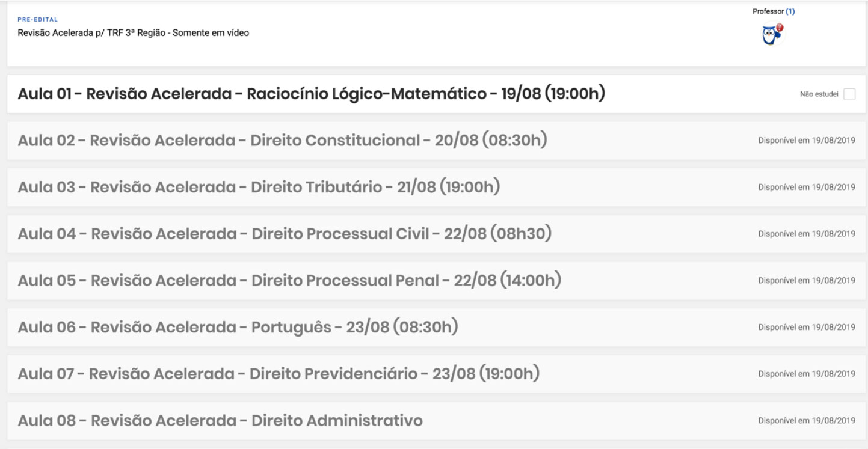Click the PRE-EDITAL label

[38, 20]
